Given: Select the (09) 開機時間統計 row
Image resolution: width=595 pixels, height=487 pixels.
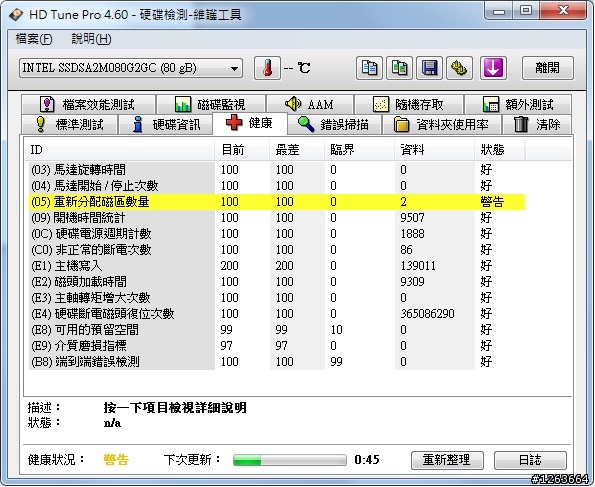Looking at the screenshot, I should click(x=277, y=218).
